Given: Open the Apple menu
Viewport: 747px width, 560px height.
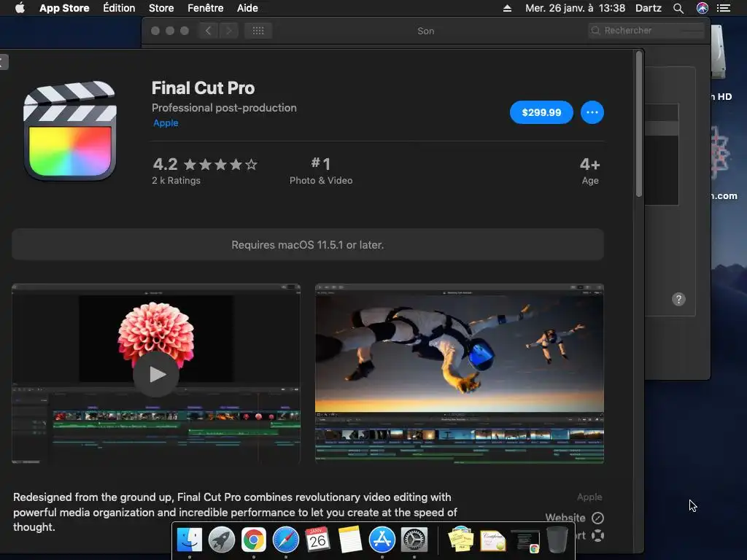Looking at the screenshot, I should (x=20, y=8).
